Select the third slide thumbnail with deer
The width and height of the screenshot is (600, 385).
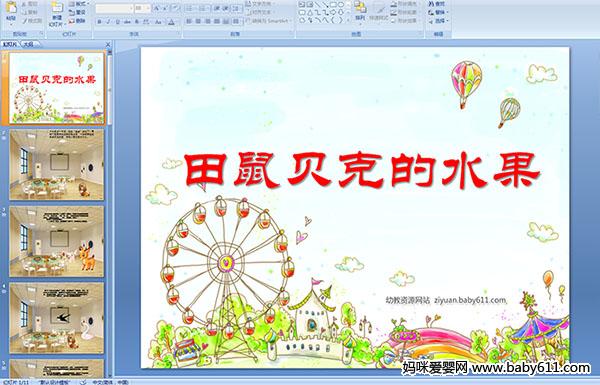(x=57, y=241)
